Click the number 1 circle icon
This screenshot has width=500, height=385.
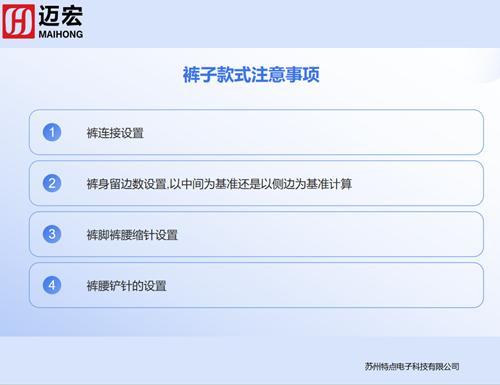coord(52,132)
